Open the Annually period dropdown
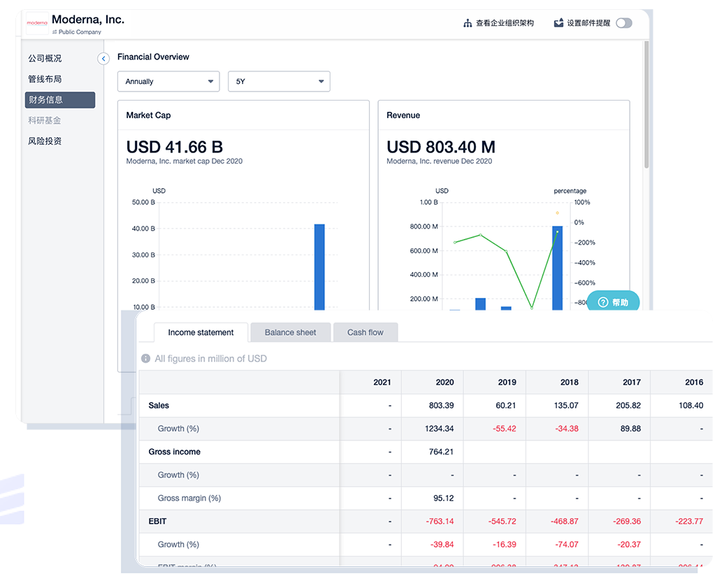717x588 pixels. click(168, 82)
